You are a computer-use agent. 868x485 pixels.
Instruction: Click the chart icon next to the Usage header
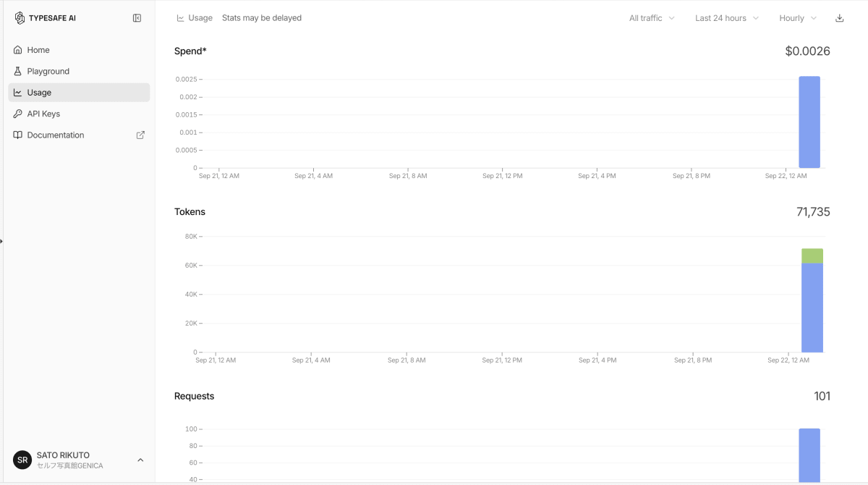coord(180,18)
